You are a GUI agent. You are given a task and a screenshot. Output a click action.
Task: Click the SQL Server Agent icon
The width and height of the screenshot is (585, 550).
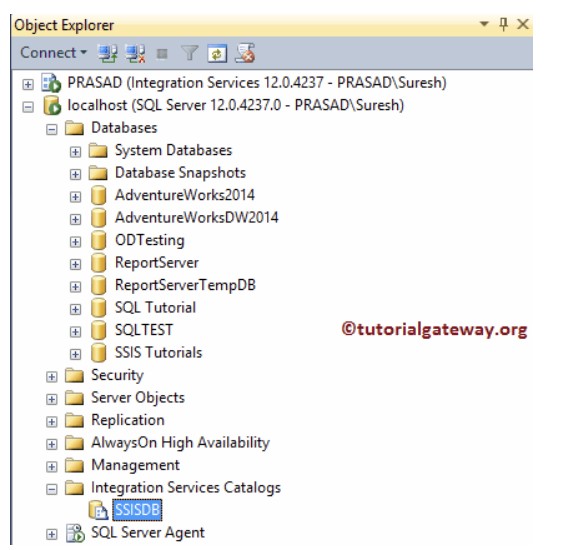75,533
